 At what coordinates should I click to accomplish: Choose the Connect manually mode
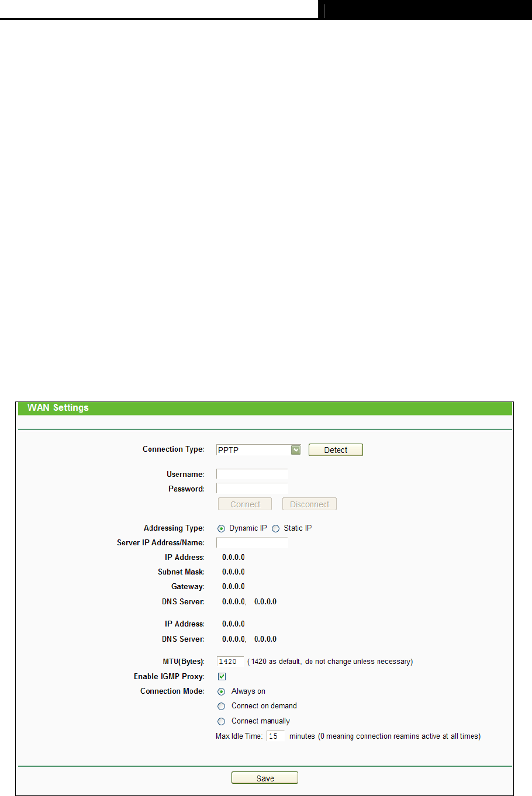(222, 721)
